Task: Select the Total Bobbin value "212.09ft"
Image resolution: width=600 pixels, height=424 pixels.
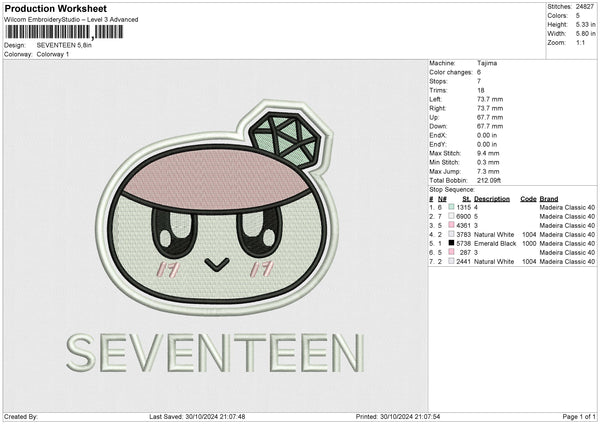Action: pyautogui.click(x=489, y=180)
